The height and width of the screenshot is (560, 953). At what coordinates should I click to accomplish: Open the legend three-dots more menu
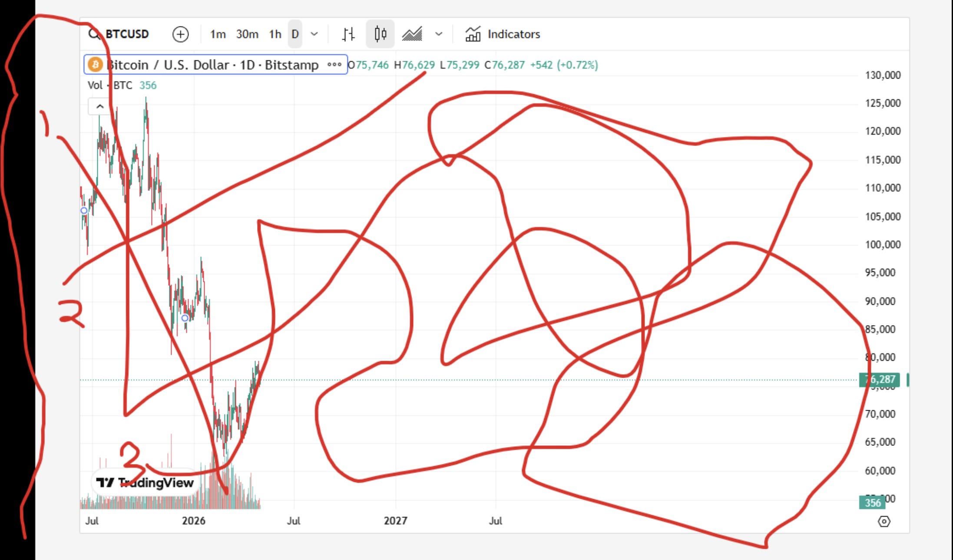coord(334,65)
